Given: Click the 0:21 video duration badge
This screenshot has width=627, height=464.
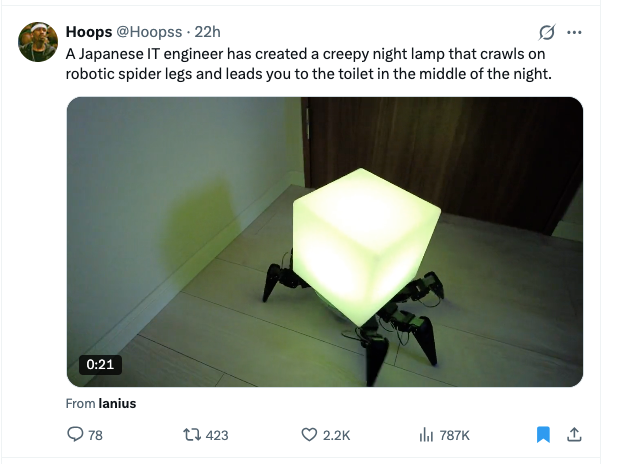Looking at the screenshot, I should coord(100,364).
